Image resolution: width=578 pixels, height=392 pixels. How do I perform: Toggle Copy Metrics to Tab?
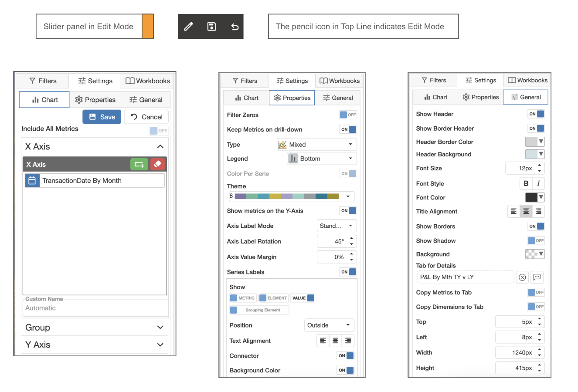(536, 292)
